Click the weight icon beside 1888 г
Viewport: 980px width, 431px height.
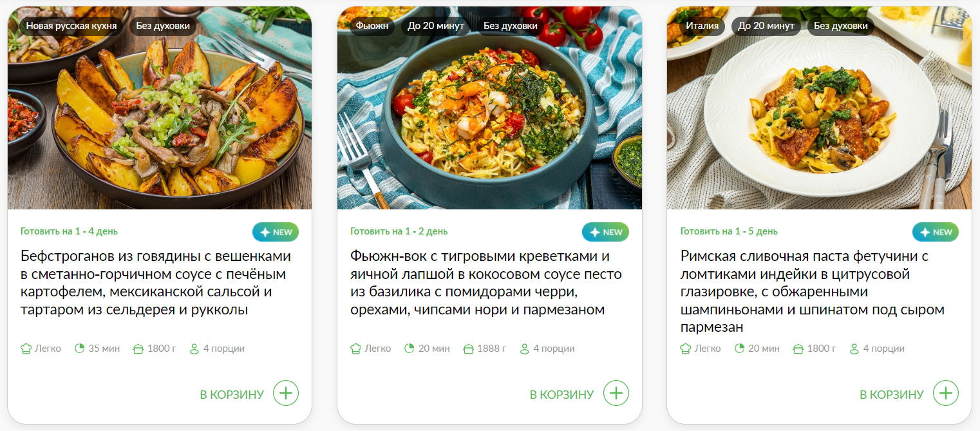pos(469,349)
